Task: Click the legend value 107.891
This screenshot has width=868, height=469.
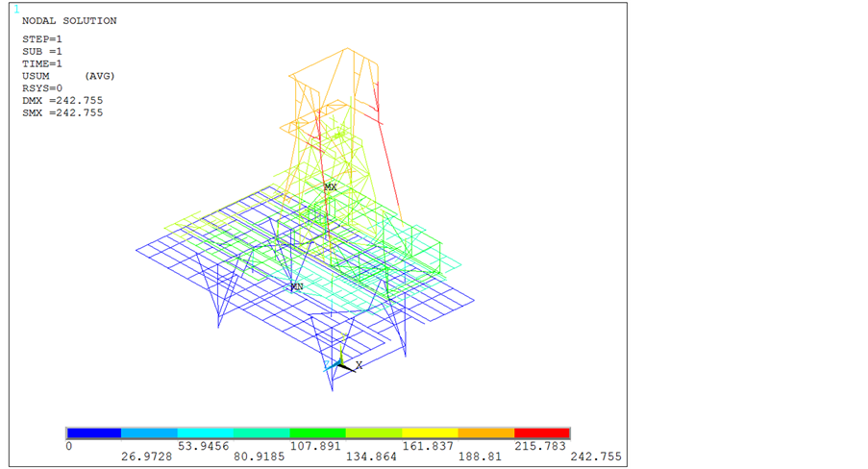Action: click(317, 446)
